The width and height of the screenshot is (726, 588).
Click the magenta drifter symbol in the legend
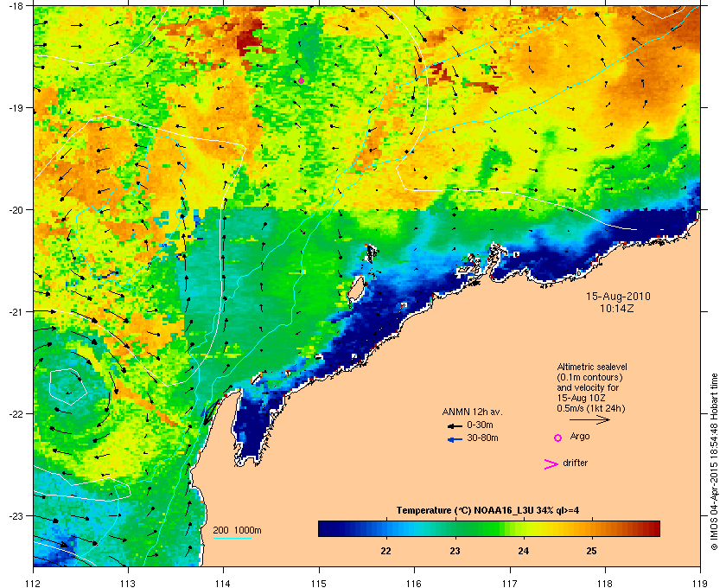pyautogui.click(x=551, y=464)
